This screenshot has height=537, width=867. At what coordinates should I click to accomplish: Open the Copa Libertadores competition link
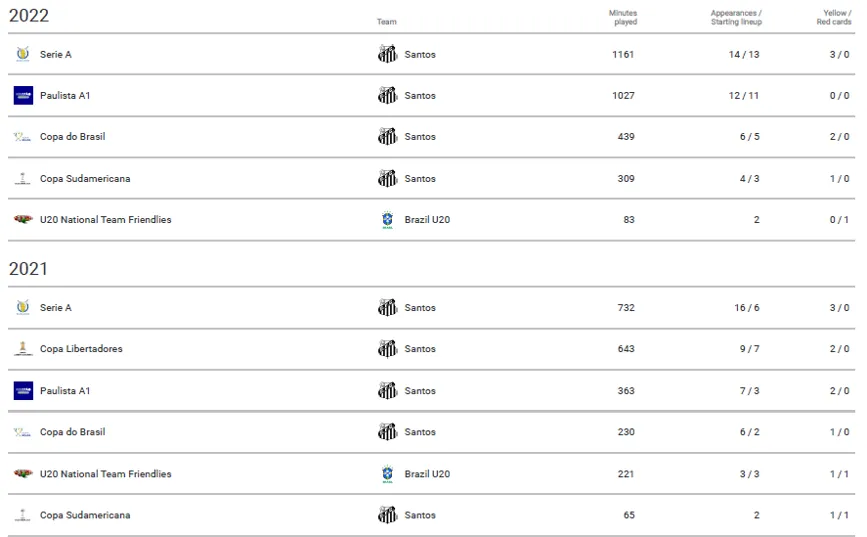pos(81,349)
